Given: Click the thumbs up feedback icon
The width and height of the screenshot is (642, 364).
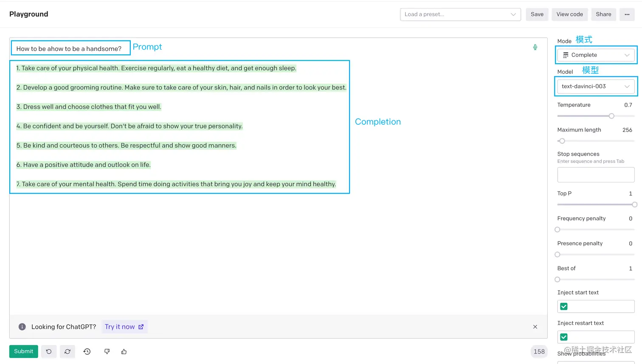Looking at the screenshot, I should click(x=124, y=351).
